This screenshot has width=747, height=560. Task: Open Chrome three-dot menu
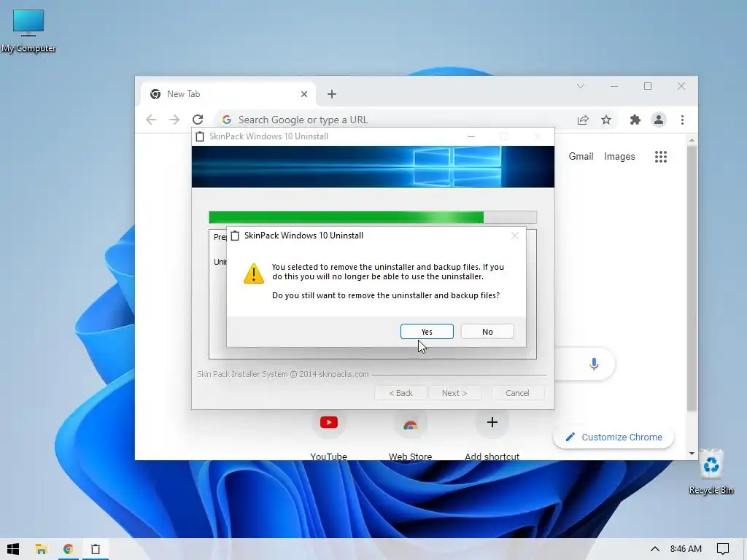tap(682, 120)
